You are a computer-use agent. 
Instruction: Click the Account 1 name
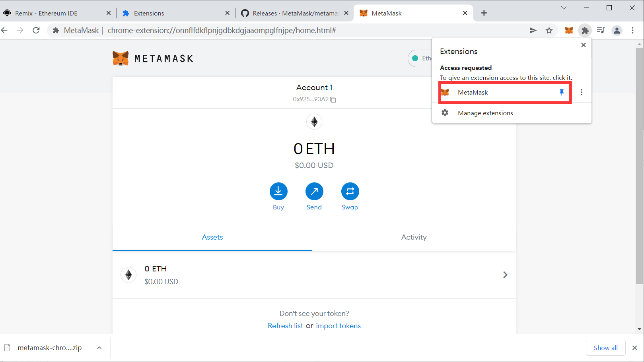pos(314,87)
